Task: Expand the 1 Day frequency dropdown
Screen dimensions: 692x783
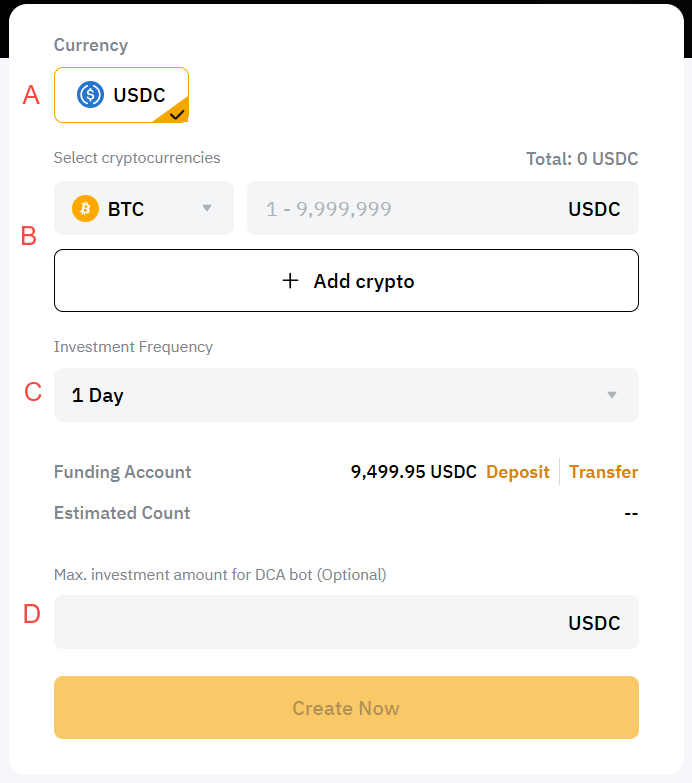Action: coord(345,395)
